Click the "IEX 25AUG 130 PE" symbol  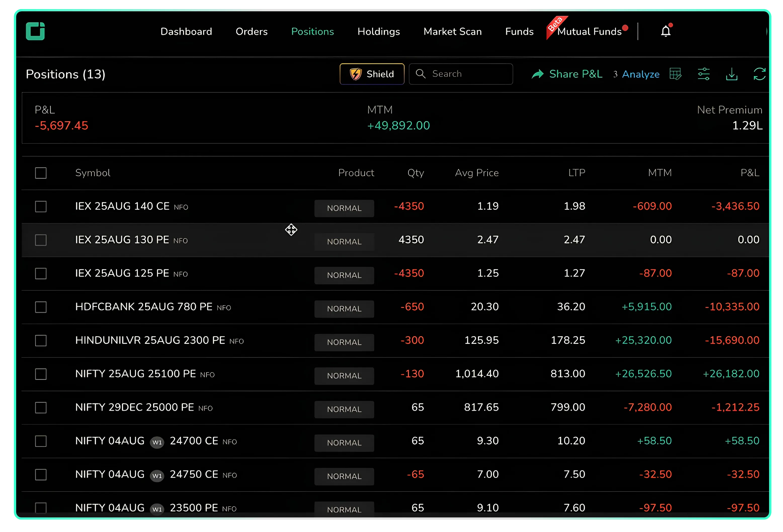point(122,239)
